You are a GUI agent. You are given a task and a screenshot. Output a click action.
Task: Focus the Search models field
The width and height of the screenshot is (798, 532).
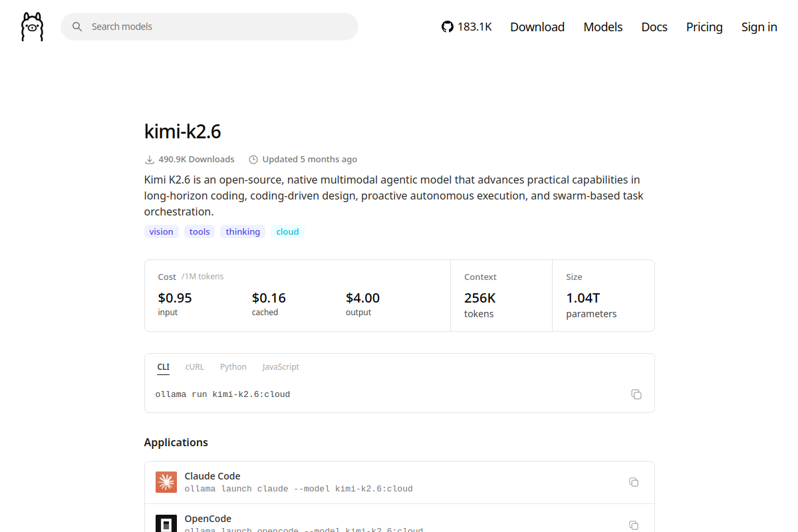pyautogui.click(x=209, y=27)
